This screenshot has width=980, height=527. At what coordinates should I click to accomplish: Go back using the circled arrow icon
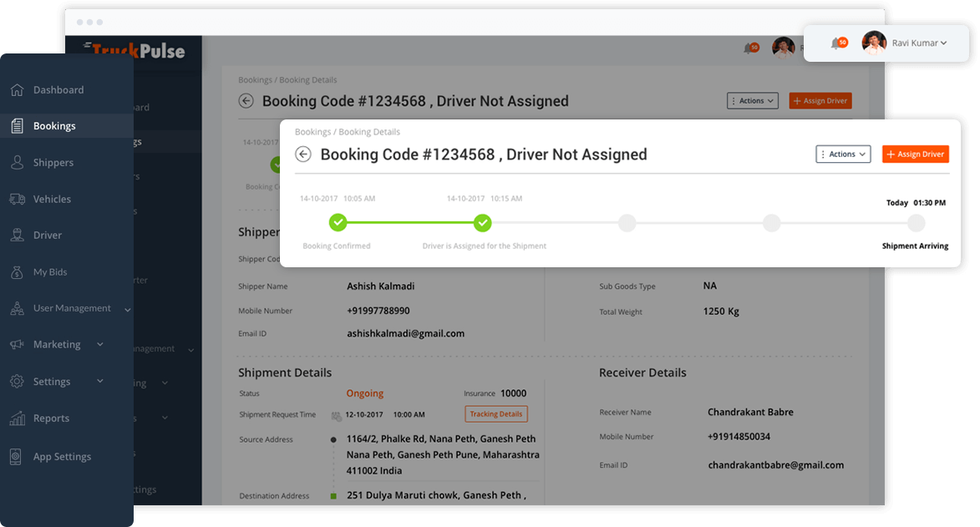(x=303, y=155)
